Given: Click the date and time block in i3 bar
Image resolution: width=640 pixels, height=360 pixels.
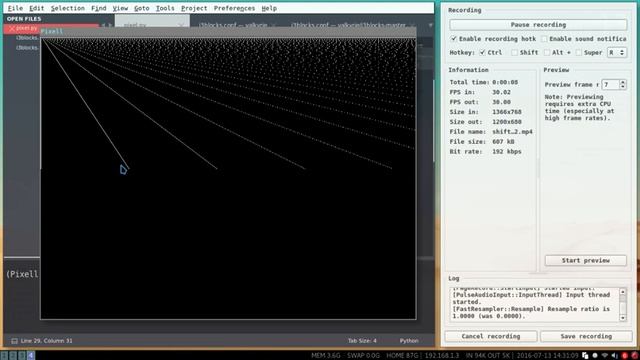Looking at the screenshot, I should 547,356.
